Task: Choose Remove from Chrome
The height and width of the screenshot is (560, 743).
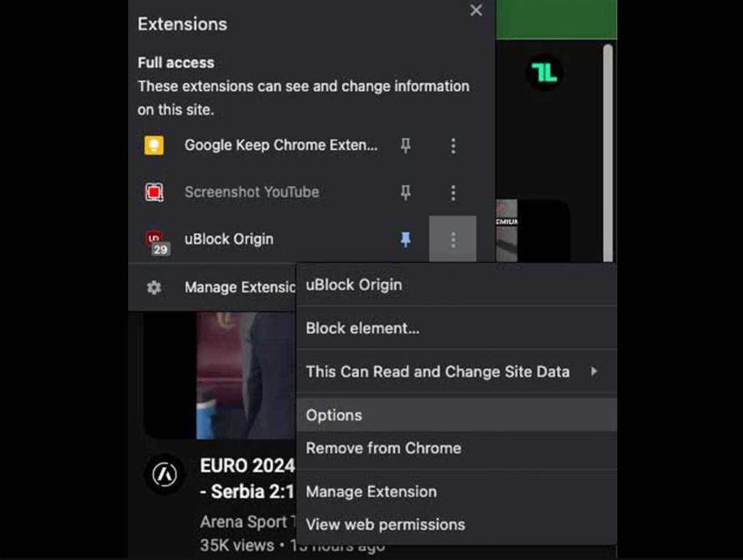Action: [x=383, y=448]
